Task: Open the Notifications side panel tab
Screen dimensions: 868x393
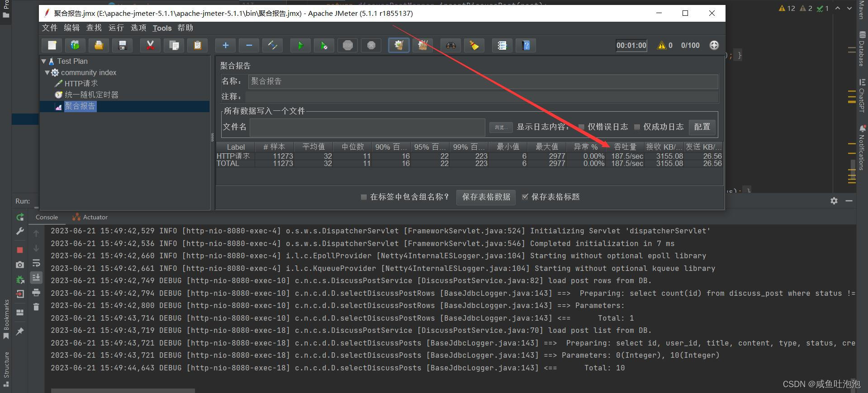Action: [x=862, y=147]
